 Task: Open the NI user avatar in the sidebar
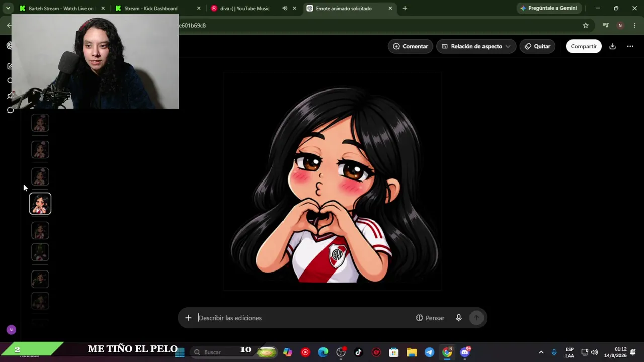(11, 330)
